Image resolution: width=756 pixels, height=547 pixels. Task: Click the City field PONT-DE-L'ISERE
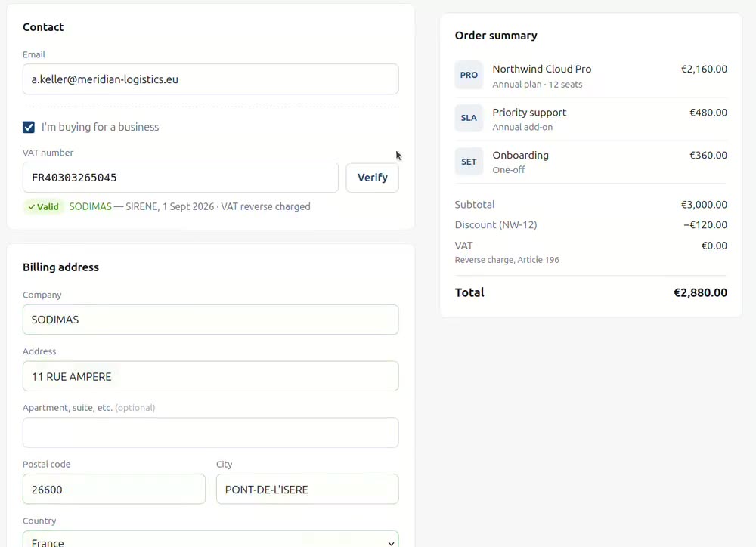(x=307, y=489)
